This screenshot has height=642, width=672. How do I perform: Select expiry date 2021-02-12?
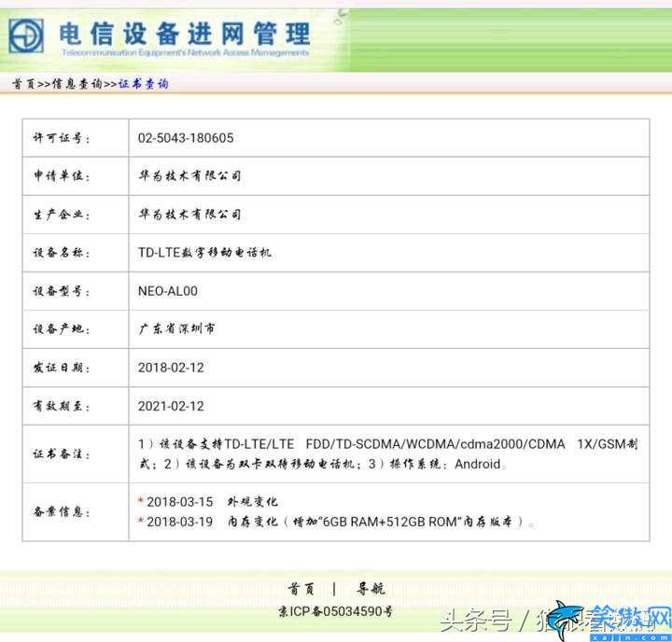(171, 406)
